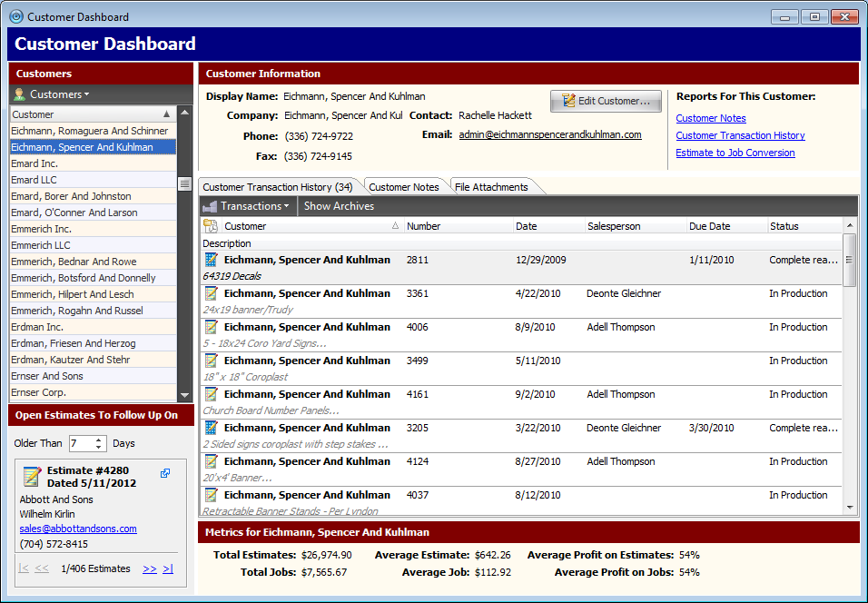Sort the customer list by the Customer column header
Viewport: 868px width, 603px height.
pos(86,114)
